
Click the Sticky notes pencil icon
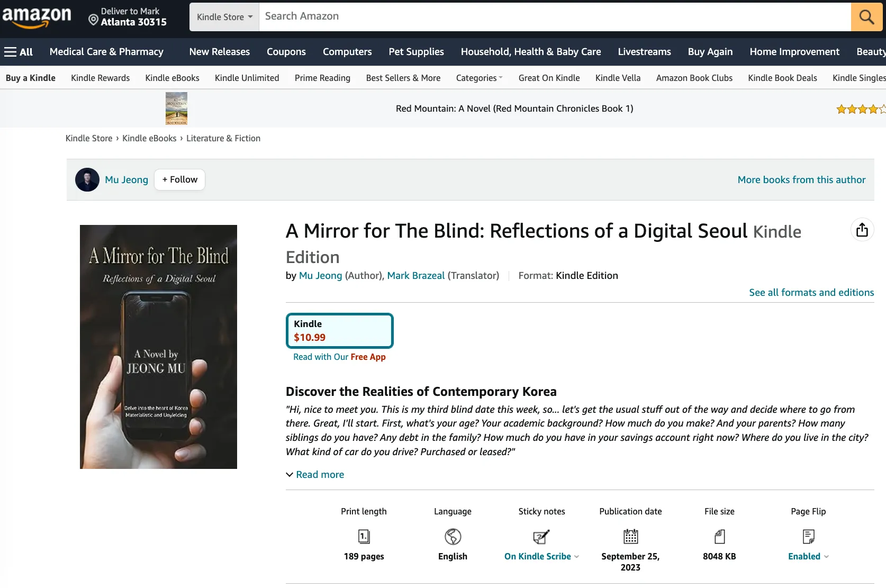tap(541, 537)
